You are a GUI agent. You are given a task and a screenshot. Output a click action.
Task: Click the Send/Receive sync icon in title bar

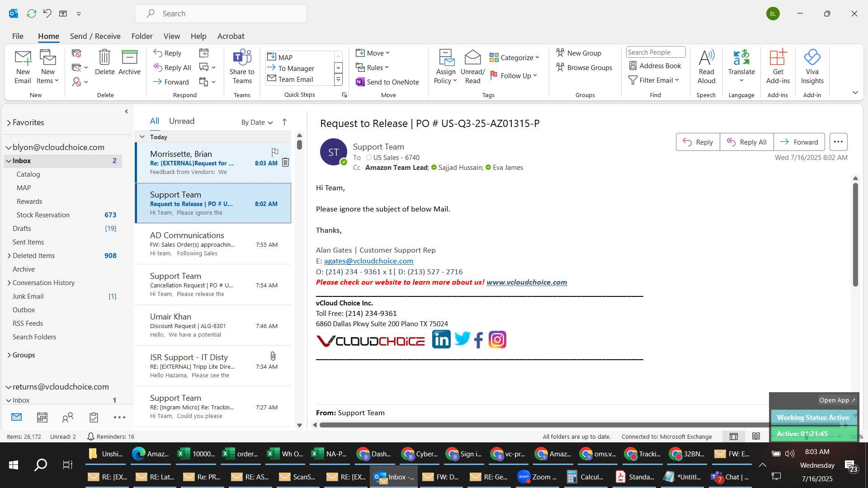[x=32, y=14]
